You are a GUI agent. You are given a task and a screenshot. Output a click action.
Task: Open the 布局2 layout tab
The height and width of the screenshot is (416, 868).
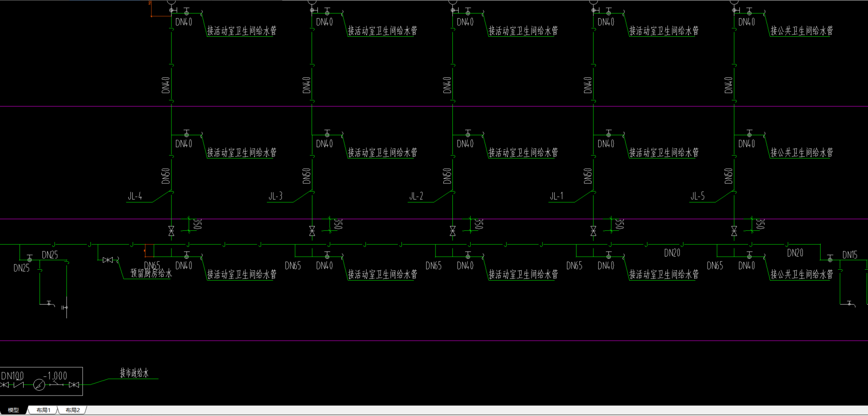pyautogui.click(x=72, y=410)
